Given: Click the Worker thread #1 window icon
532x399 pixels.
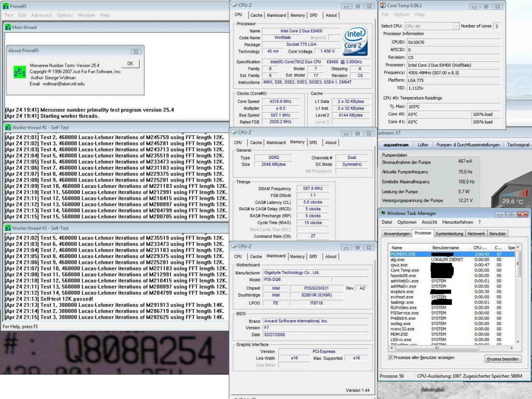Looking at the screenshot, I should [8, 128].
